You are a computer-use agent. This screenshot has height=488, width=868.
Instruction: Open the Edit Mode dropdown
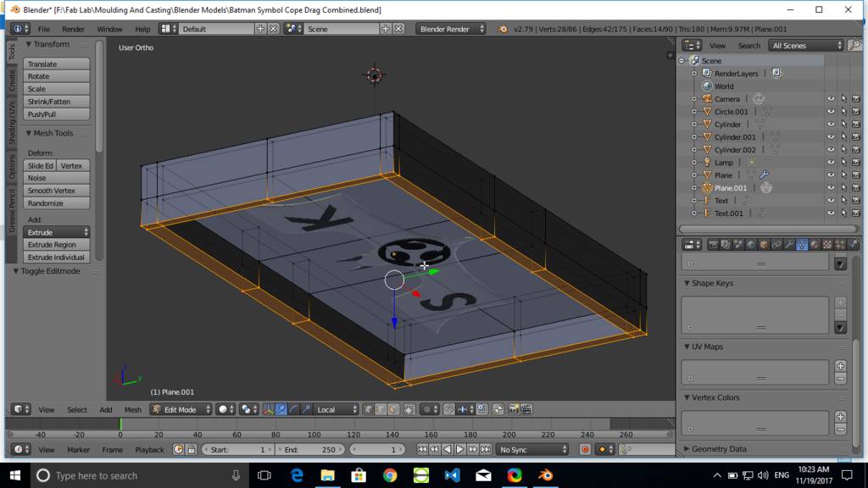[181, 409]
